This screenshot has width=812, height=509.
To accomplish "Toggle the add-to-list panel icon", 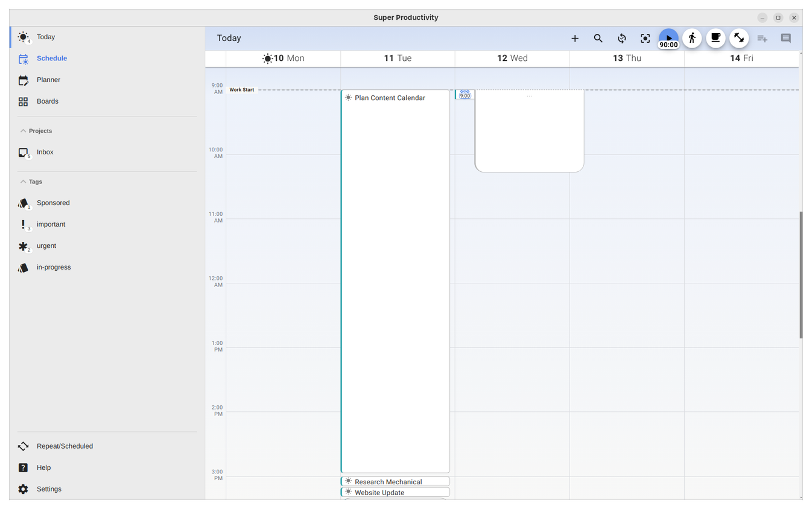I will click(x=763, y=38).
